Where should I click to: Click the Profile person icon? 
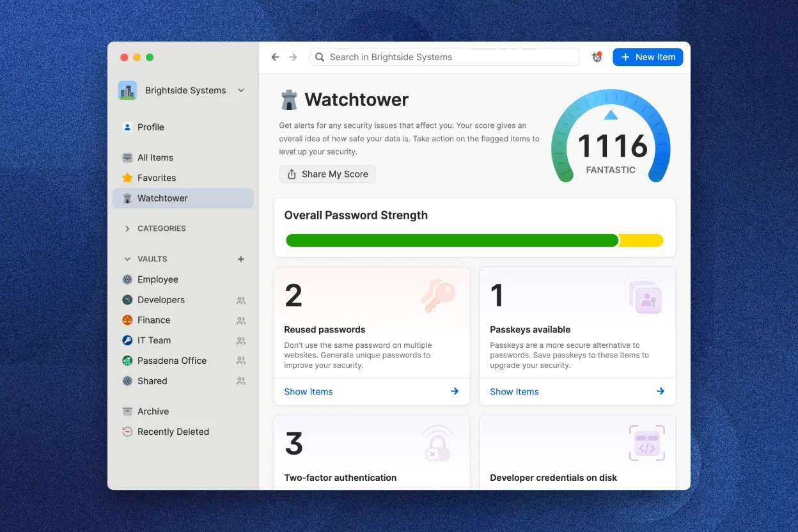coord(127,127)
